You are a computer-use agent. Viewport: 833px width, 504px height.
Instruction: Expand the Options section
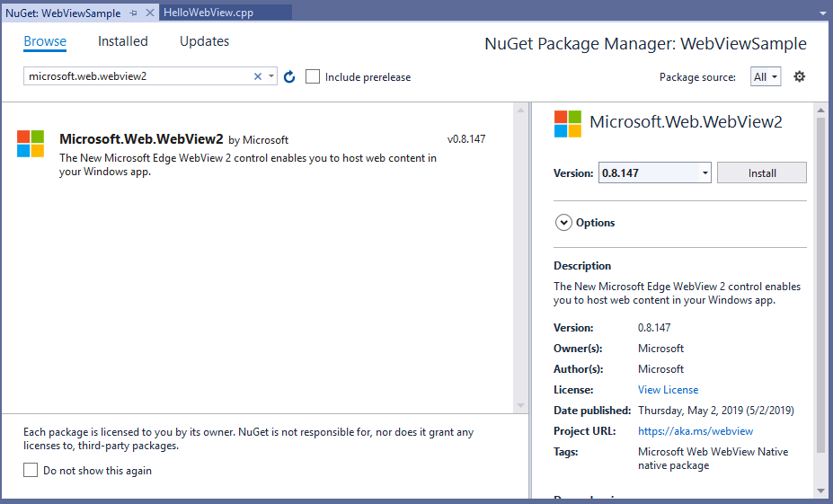pyautogui.click(x=564, y=223)
